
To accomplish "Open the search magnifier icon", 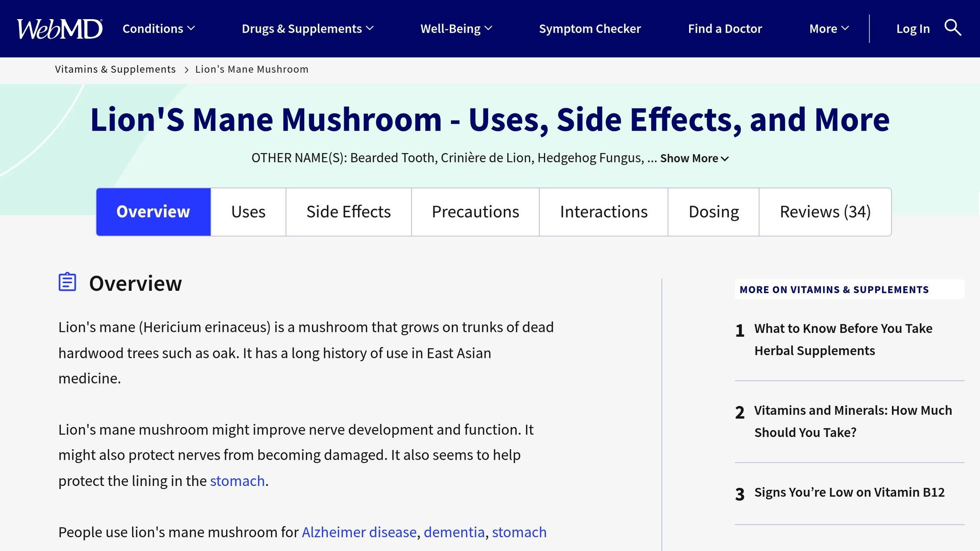I will click(952, 28).
